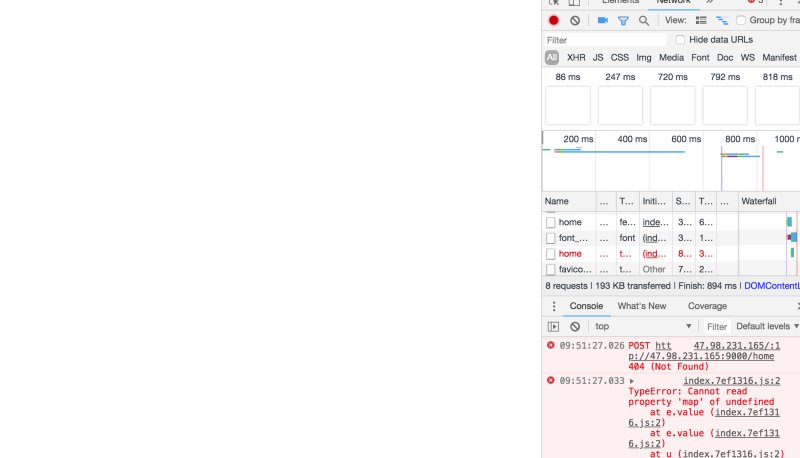Check the box for the font_ request
The height and width of the screenshot is (458, 800).
point(551,238)
